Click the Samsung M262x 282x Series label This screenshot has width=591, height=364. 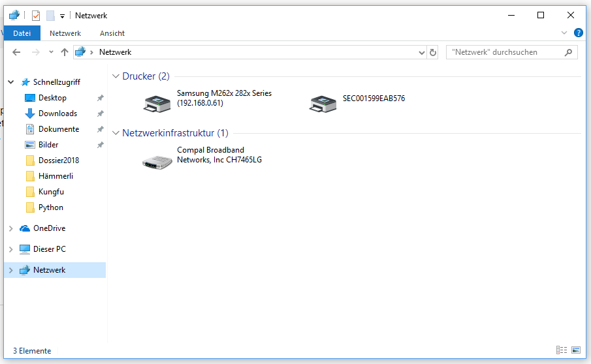[x=224, y=98]
